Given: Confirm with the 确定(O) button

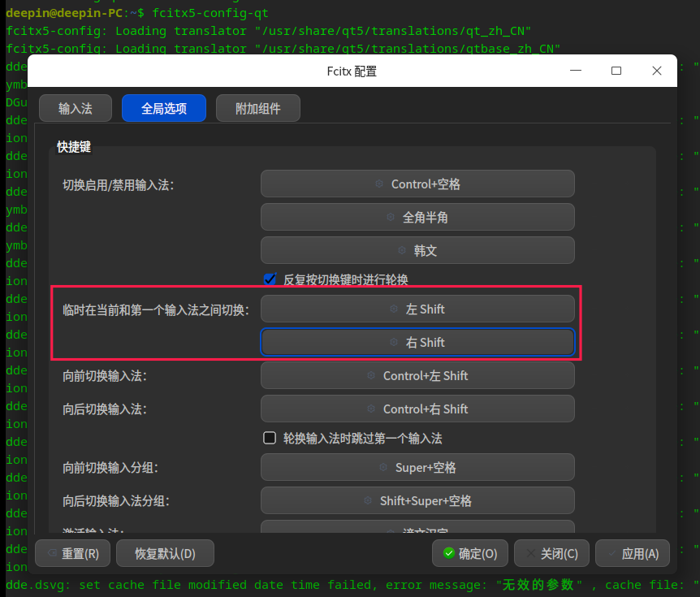Looking at the screenshot, I should tap(470, 553).
